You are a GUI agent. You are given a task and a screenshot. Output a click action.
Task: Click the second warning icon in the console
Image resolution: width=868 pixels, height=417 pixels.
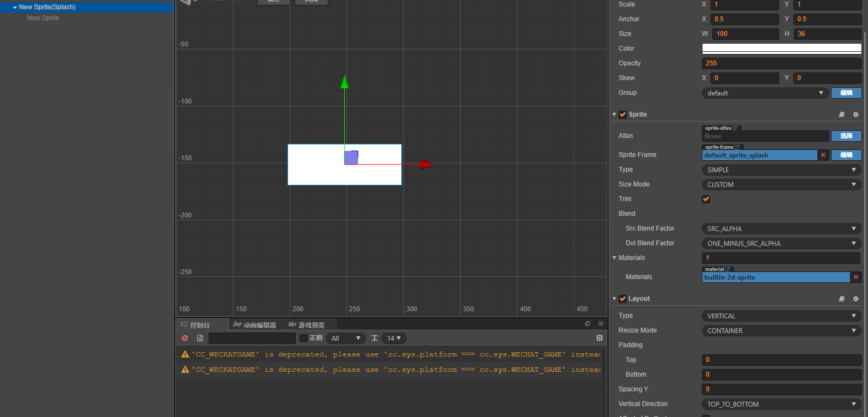(x=185, y=370)
